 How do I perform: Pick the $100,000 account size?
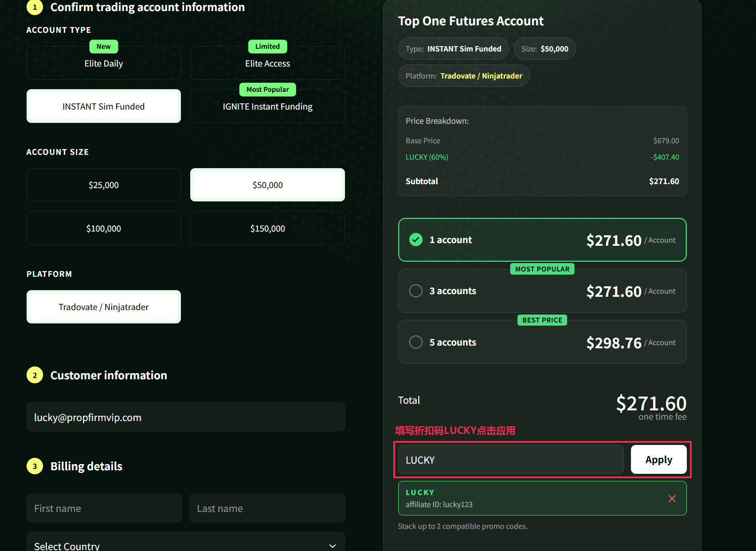tap(104, 228)
